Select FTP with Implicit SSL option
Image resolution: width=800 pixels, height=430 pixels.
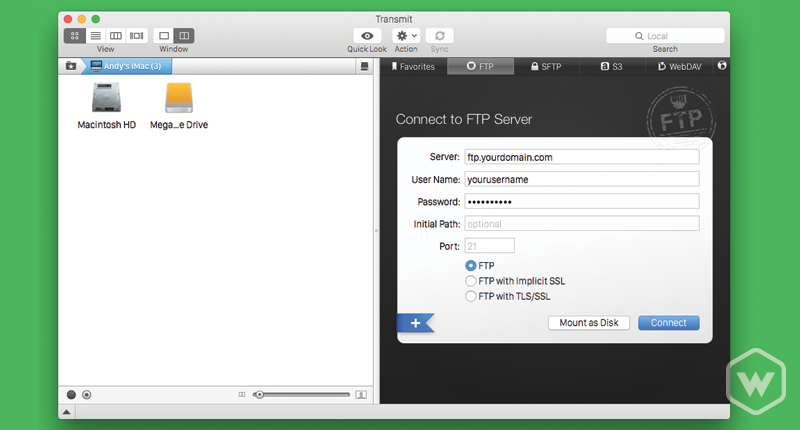coord(470,281)
